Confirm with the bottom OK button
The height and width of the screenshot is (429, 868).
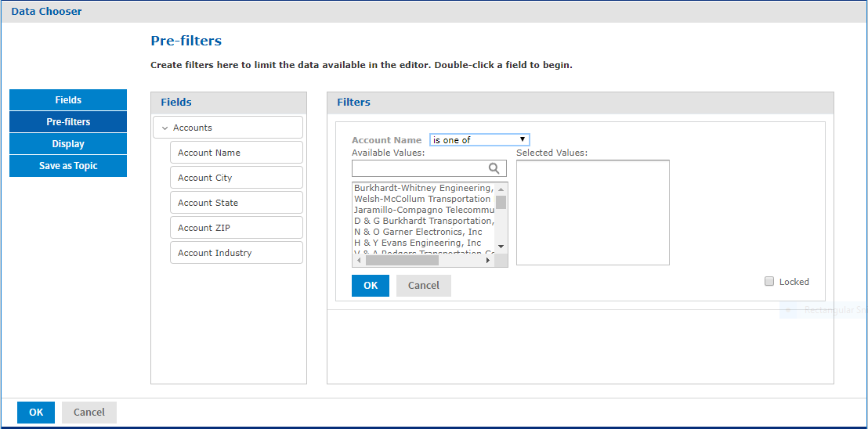36,413
